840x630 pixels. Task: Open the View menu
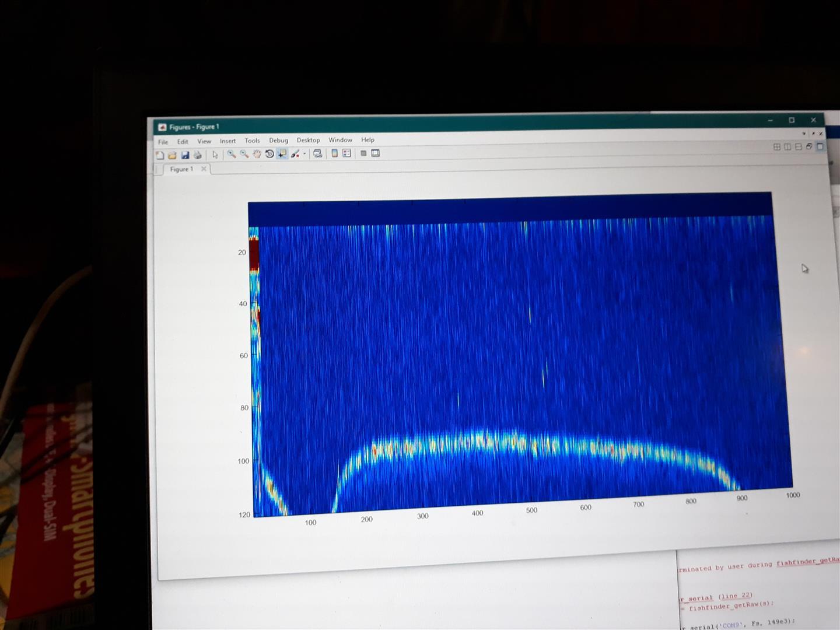pyautogui.click(x=204, y=141)
